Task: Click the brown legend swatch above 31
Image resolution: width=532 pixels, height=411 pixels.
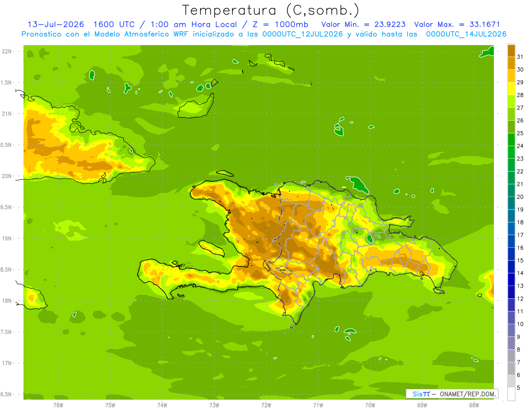Action: pyautogui.click(x=511, y=51)
